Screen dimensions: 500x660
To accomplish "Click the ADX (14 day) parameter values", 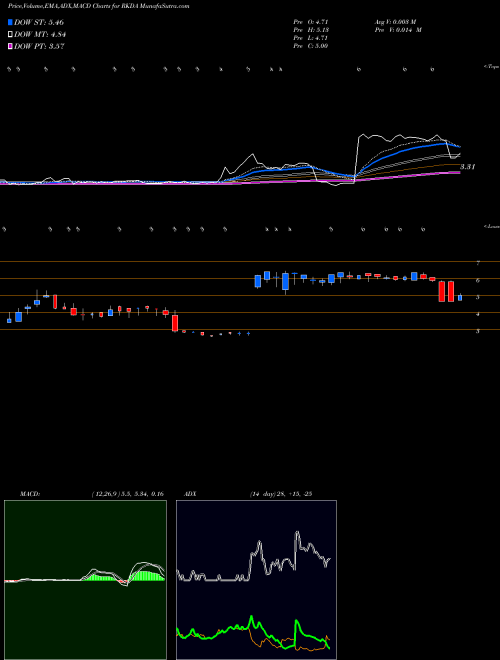I will point(281,494).
